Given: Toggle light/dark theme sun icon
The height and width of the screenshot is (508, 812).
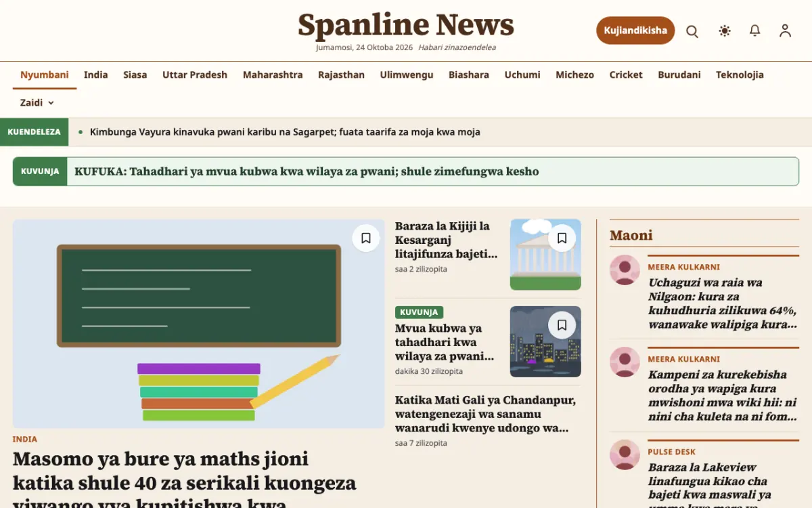Looking at the screenshot, I should click(725, 30).
